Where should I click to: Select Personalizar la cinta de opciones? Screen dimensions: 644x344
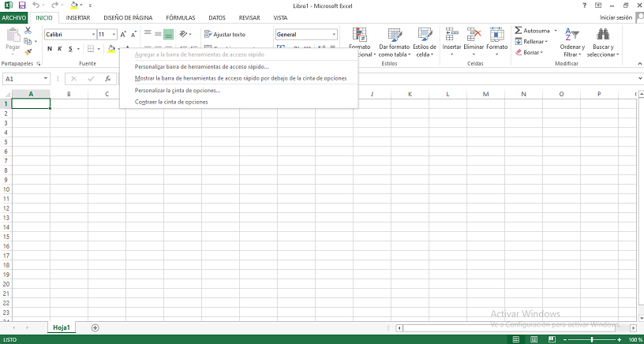point(238,90)
